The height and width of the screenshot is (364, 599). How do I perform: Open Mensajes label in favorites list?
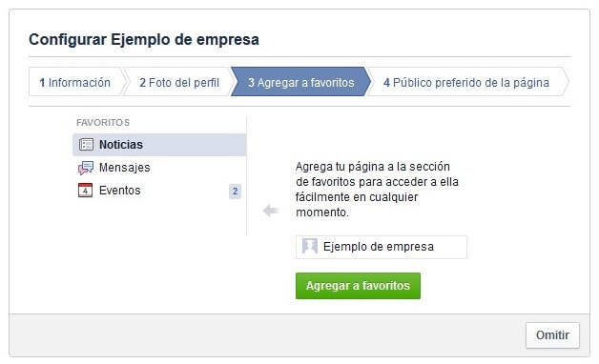pyautogui.click(x=125, y=168)
